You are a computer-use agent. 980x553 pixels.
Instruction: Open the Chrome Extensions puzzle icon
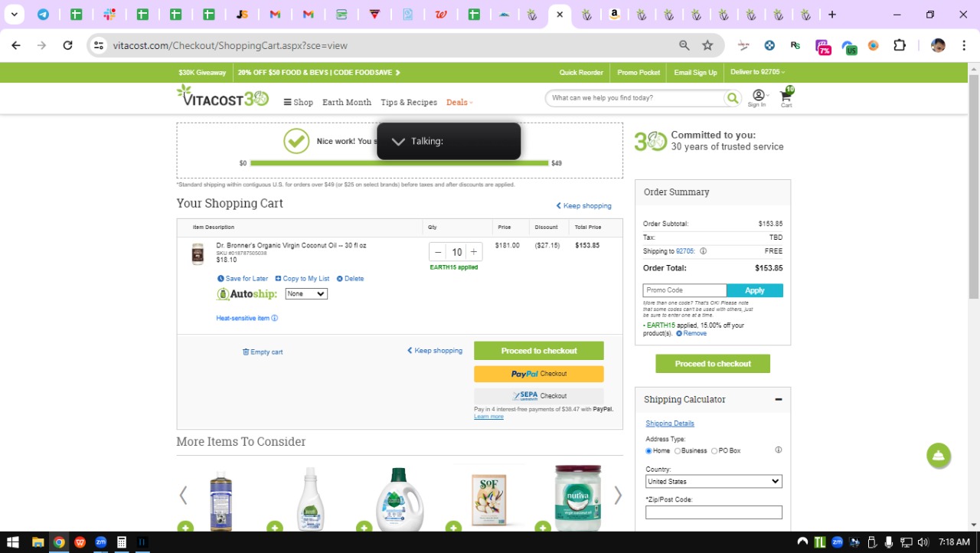coord(900,45)
